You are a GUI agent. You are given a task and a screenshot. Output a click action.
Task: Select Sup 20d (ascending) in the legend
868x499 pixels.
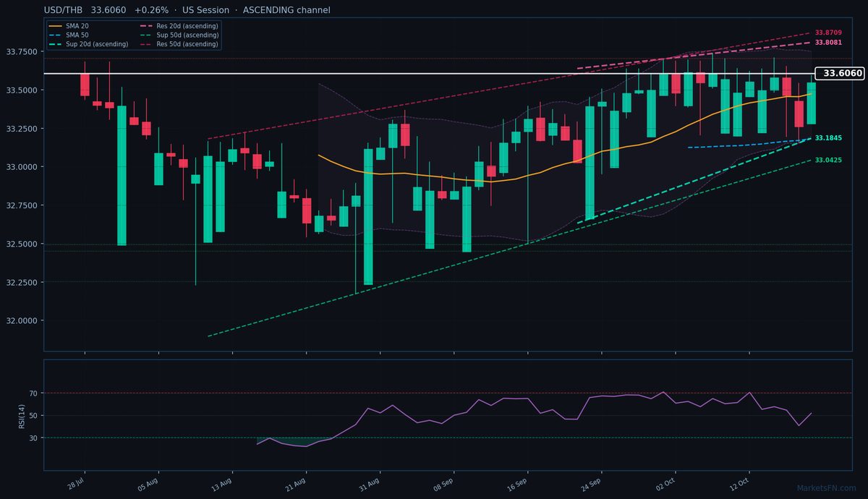88,44
